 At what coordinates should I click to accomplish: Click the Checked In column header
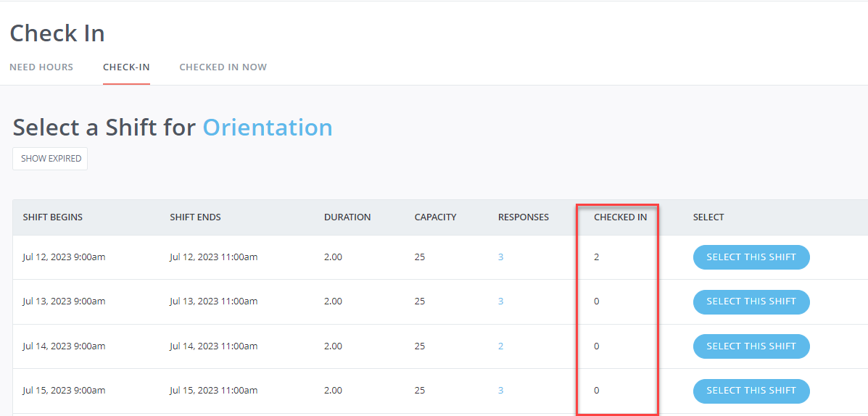[621, 217]
